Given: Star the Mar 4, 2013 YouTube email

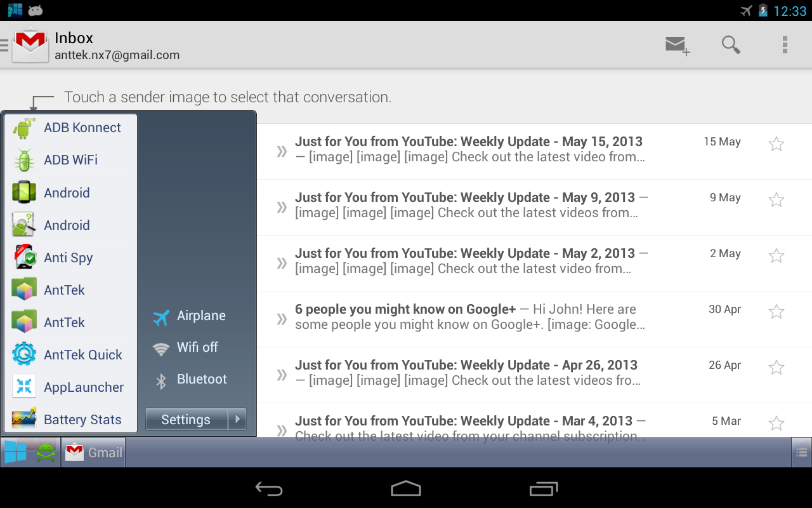Looking at the screenshot, I should [776, 424].
